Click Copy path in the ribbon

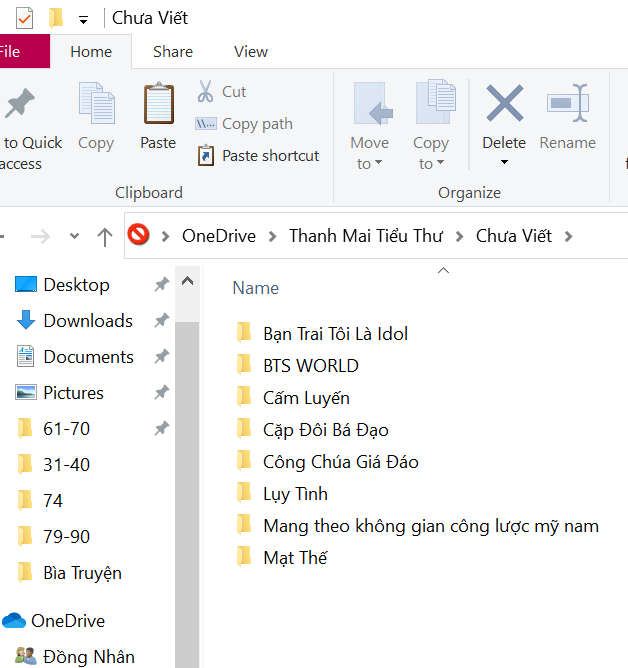(x=244, y=124)
